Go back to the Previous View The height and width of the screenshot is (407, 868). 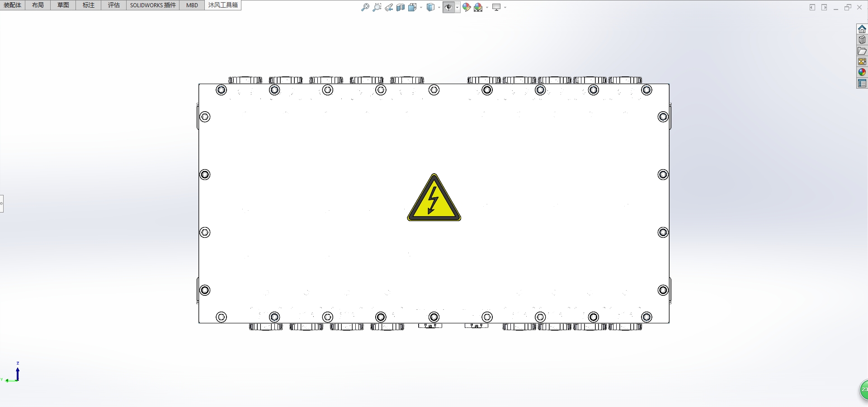(x=389, y=7)
